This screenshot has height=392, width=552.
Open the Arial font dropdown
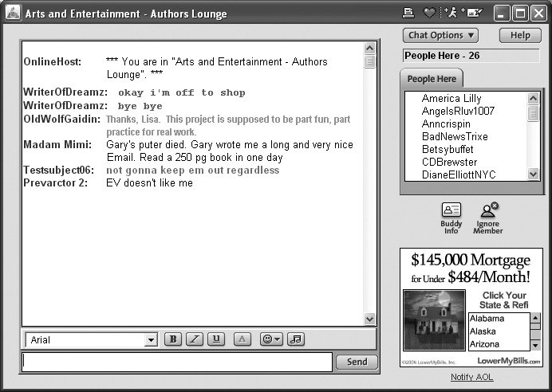click(x=151, y=340)
